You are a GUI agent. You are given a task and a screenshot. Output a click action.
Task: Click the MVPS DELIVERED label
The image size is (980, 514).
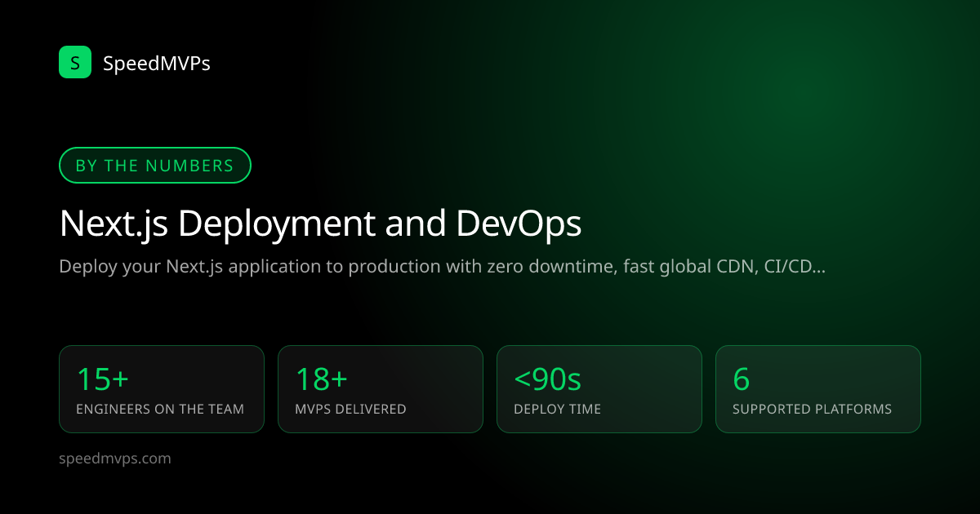click(x=350, y=410)
